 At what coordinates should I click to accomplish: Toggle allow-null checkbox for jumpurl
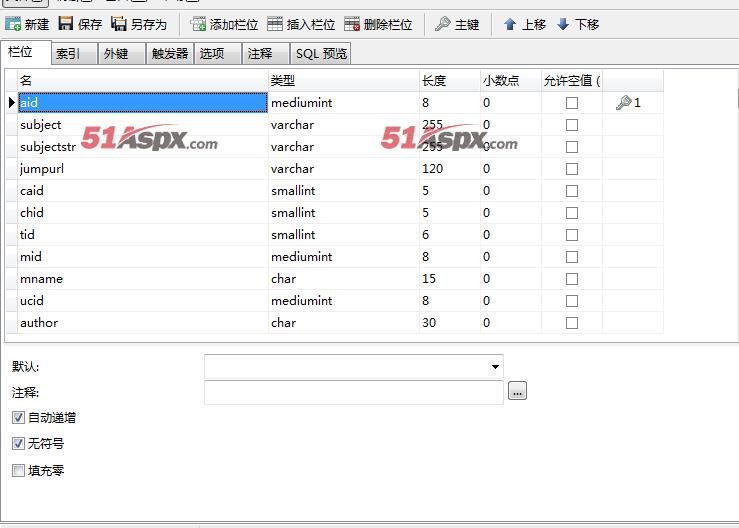point(572,169)
